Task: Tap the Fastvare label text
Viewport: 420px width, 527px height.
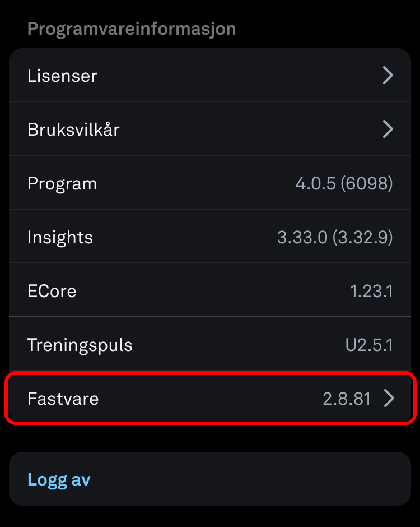Action: (63, 399)
